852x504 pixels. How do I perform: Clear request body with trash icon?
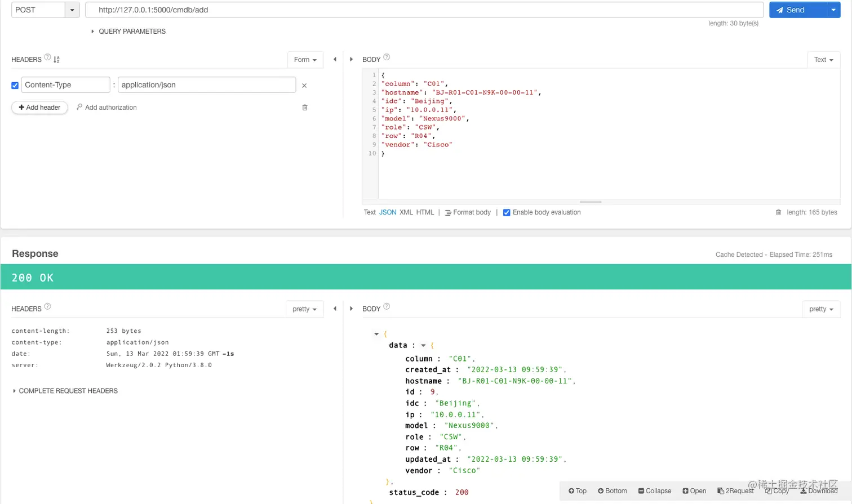(x=779, y=212)
